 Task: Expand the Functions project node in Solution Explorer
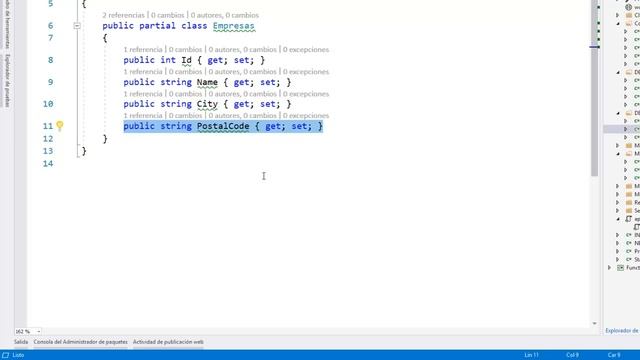pyautogui.click(x=609, y=268)
